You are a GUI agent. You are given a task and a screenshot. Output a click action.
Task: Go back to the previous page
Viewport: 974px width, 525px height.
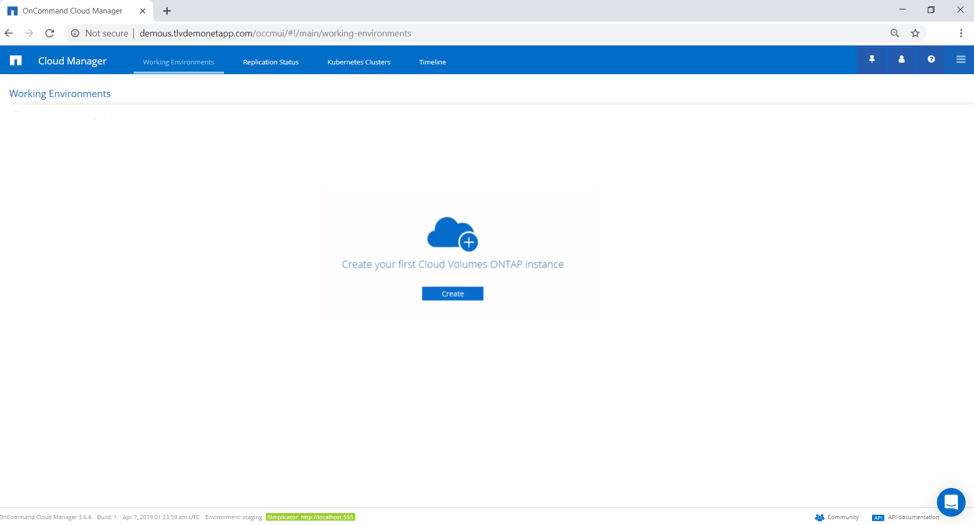(9, 33)
